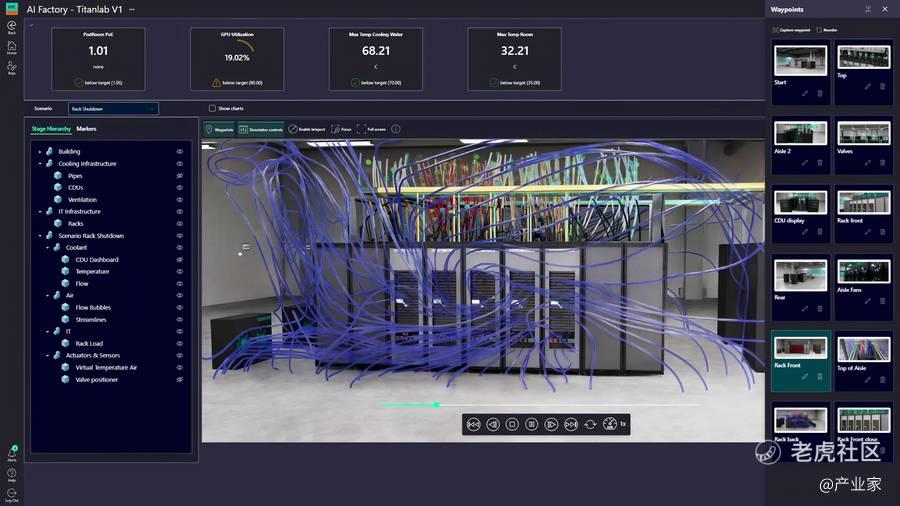Select Flow Bubbles tree item
Screen dimensions: 900x506
[x=93, y=308]
